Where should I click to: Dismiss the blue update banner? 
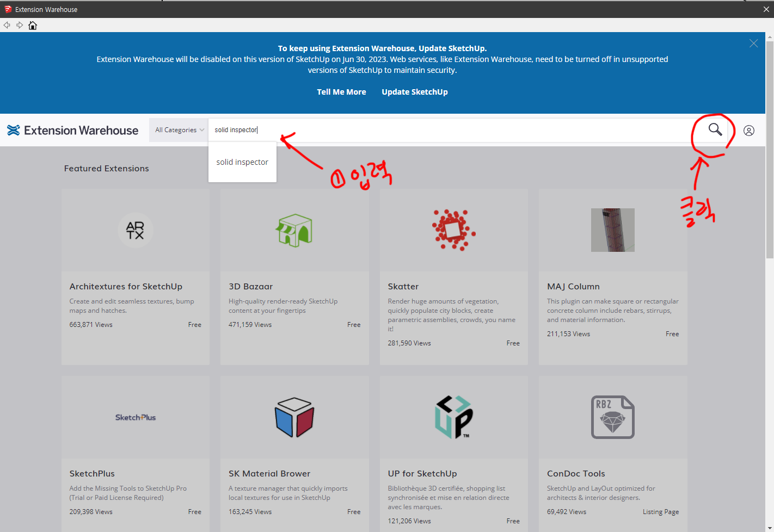(x=753, y=44)
